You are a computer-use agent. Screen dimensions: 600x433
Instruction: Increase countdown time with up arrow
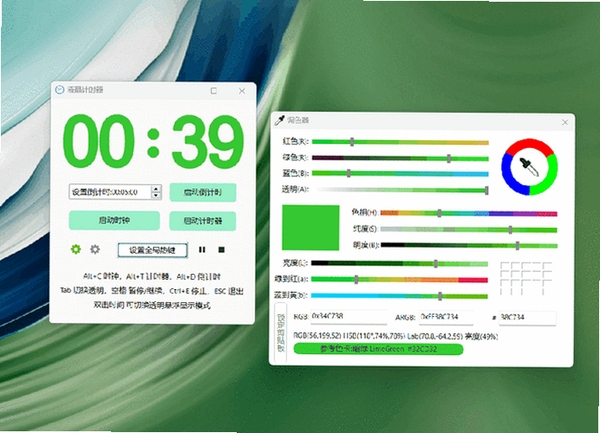point(156,189)
